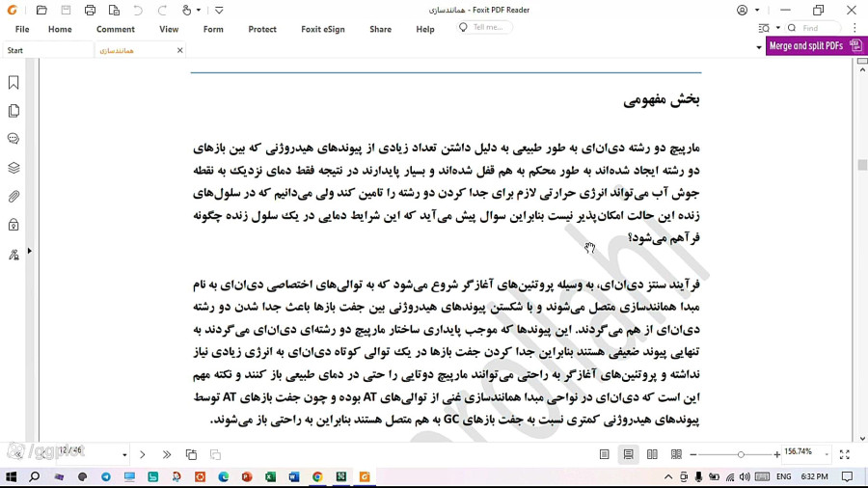Select Continuous page view mode

[x=628, y=454]
